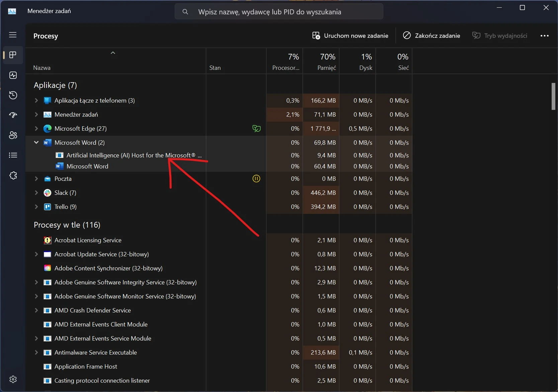Click the Task Manager title bar icon
558x392 pixels.
point(12,11)
